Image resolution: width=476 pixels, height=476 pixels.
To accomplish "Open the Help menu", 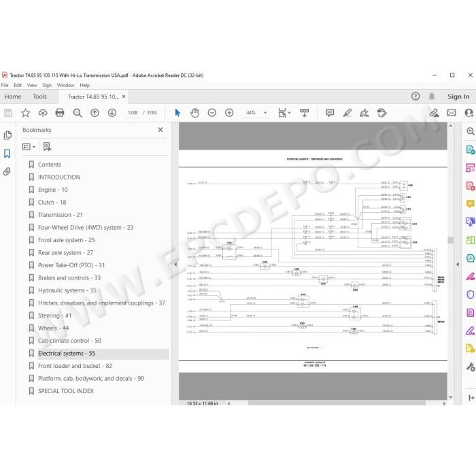I will click(x=85, y=85).
